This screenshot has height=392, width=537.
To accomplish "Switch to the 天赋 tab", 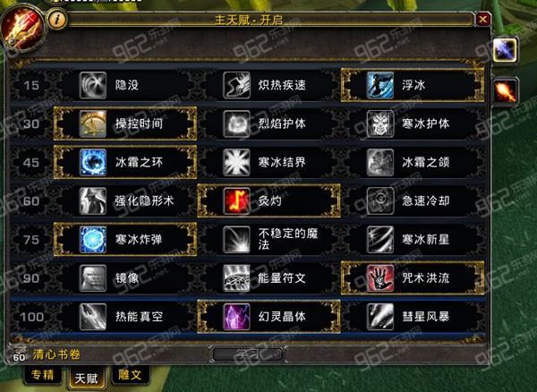I will click(x=86, y=378).
